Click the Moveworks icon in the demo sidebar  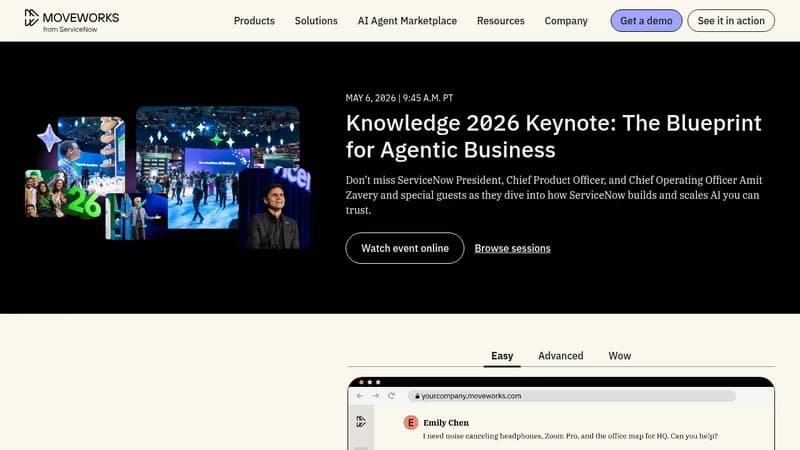click(x=361, y=421)
